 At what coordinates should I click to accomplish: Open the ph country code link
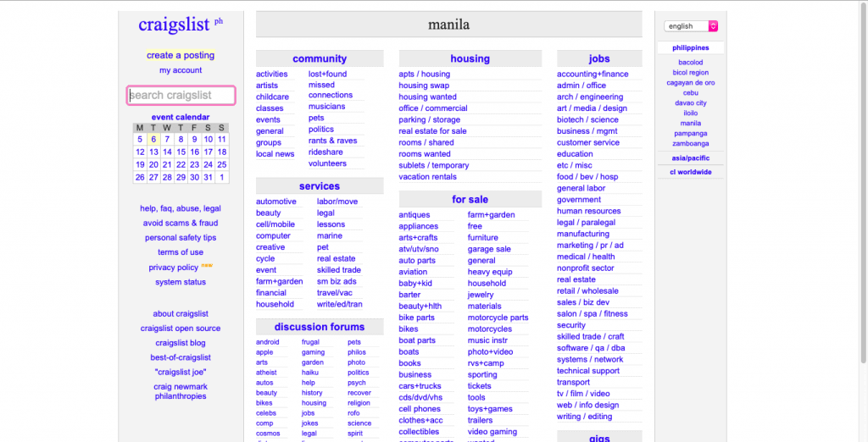(219, 21)
